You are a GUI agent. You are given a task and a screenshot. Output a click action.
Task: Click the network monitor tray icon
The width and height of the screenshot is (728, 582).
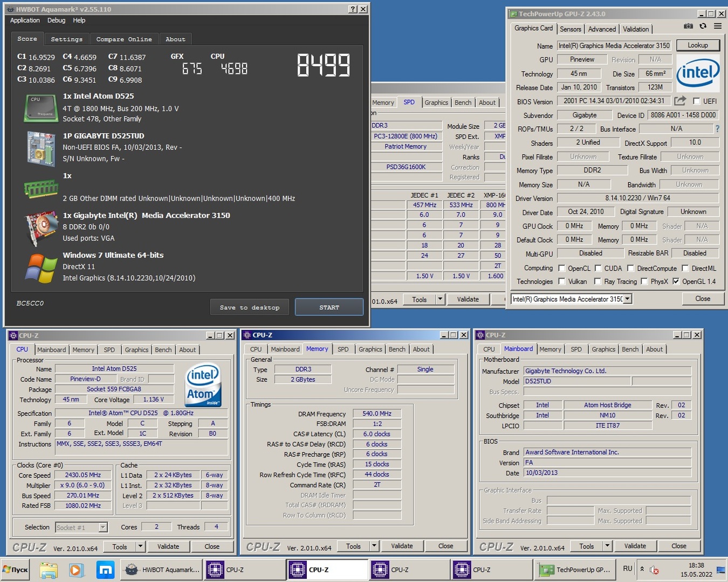tap(720, 570)
